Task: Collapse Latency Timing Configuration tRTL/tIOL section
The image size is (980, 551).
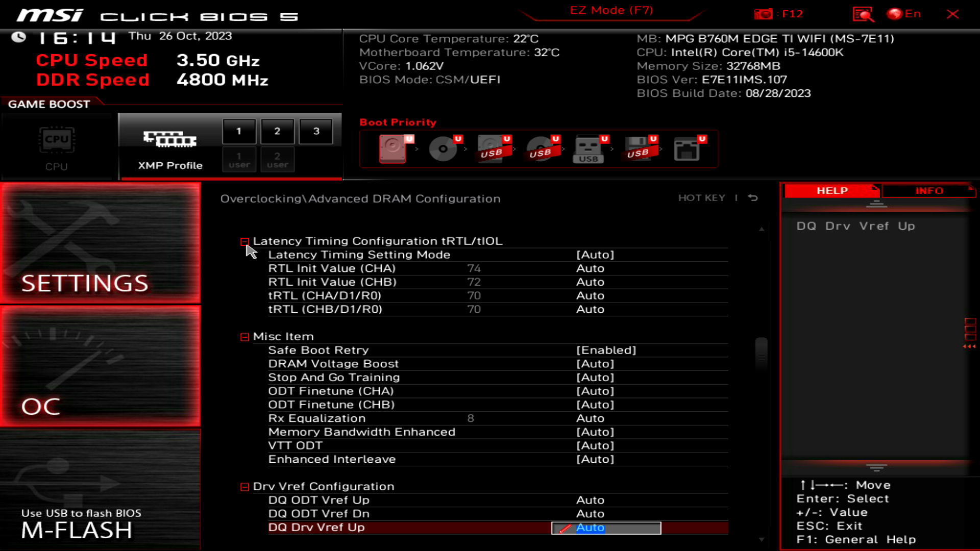Action: pos(244,241)
